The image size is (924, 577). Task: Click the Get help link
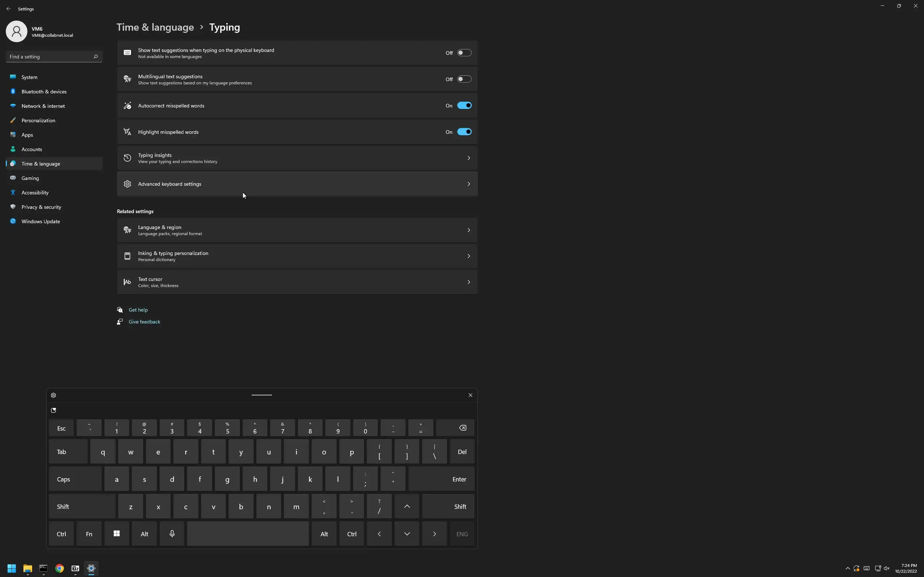138,310
